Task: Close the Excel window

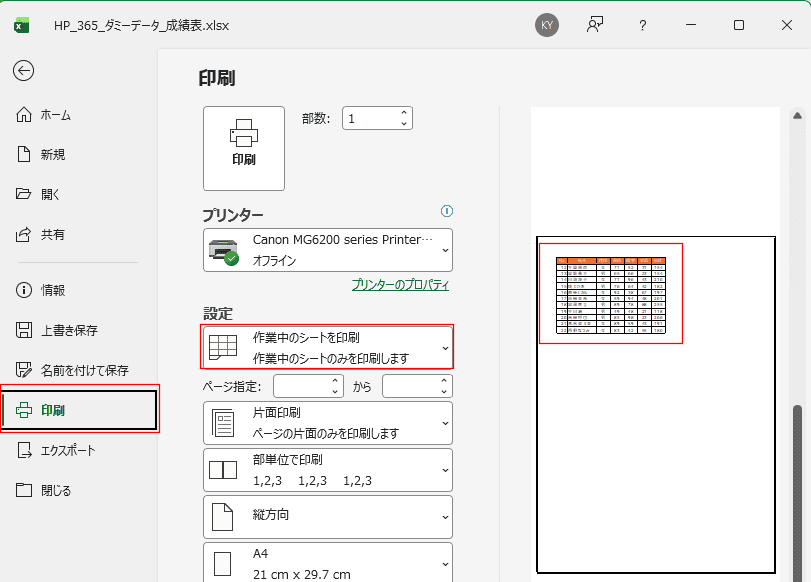Action: tap(787, 25)
